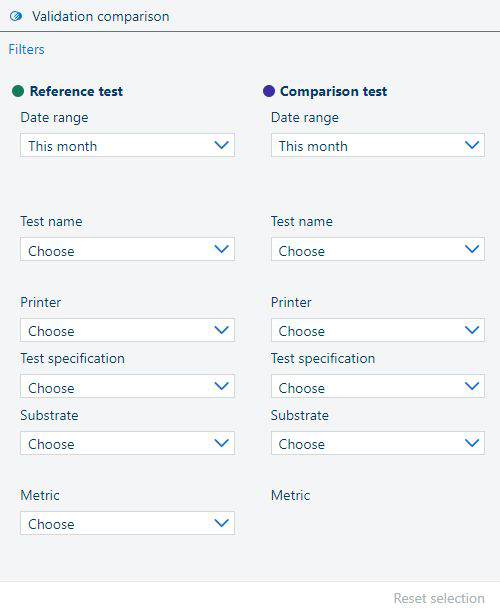Click the Comparison test heading
Image resolution: width=500 pixels, height=613 pixels.
(333, 91)
